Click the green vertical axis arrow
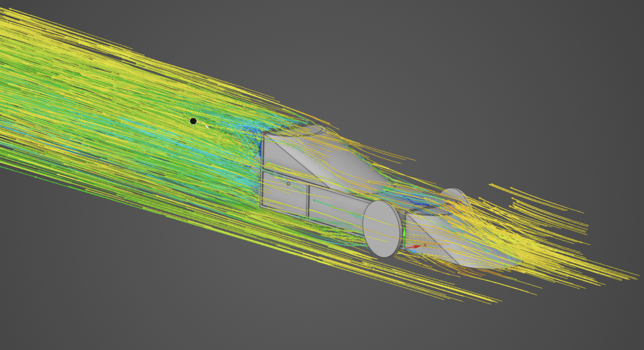This screenshot has width=644, height=350. (404, 237)
